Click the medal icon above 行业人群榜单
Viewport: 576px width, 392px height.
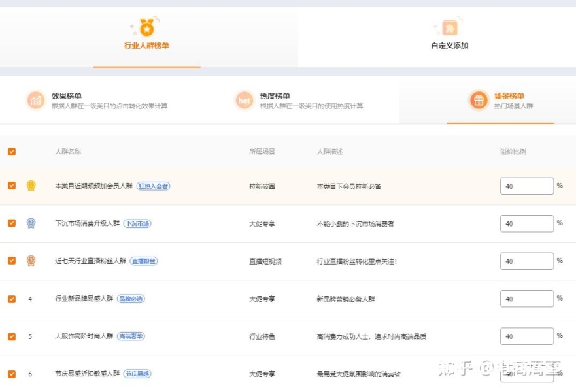point(146,27)
